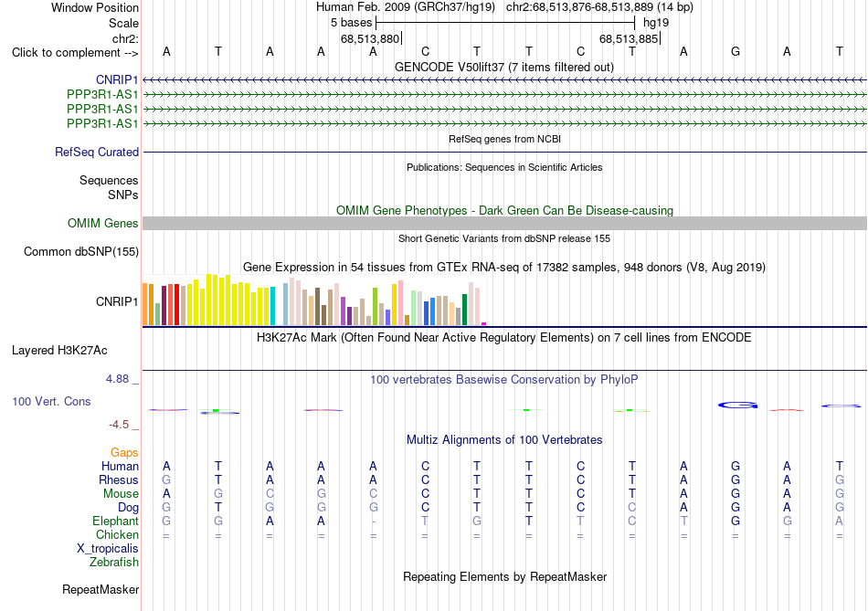
Task: Click the 'CNRIP1' GTEx expression label
Action: (x=117, y=301)
